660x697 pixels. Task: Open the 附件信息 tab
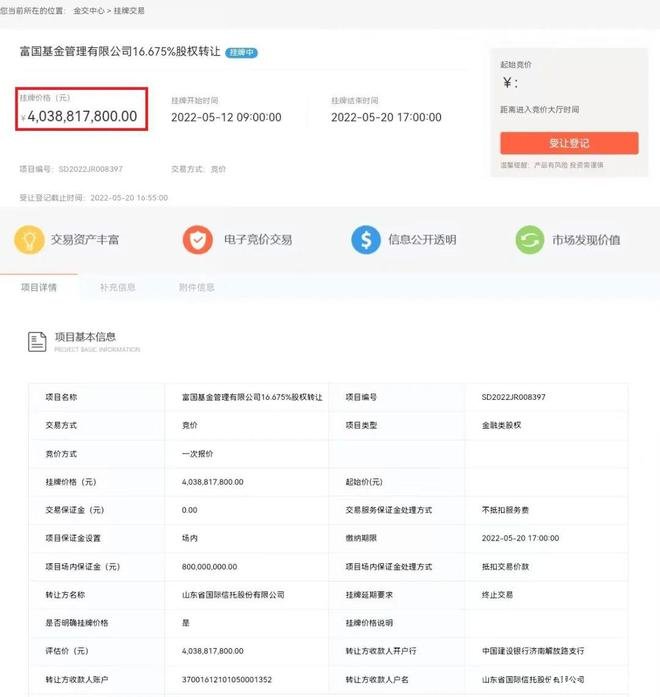pos(196,288)
